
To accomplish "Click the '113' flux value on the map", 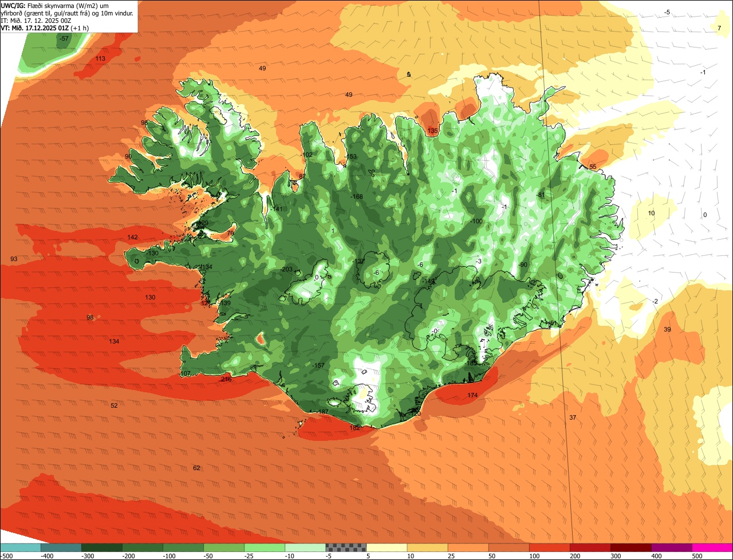I will coord(100,58).
